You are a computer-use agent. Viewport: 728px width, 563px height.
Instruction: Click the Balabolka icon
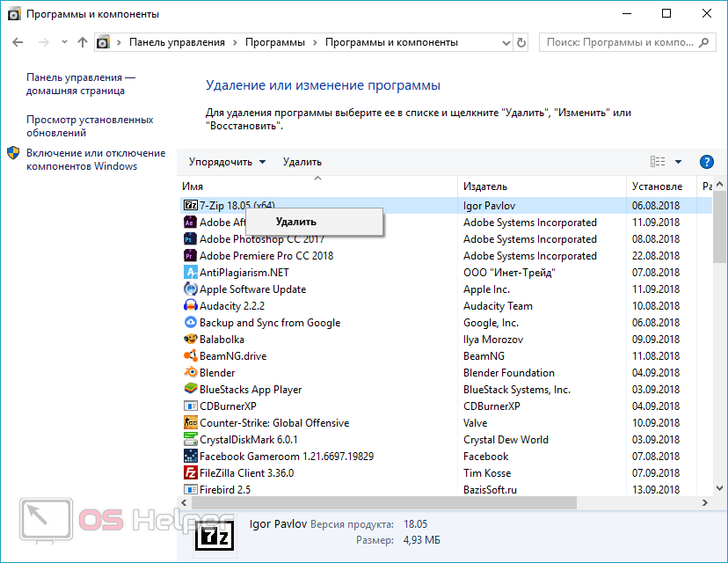[x=191, y=339]
